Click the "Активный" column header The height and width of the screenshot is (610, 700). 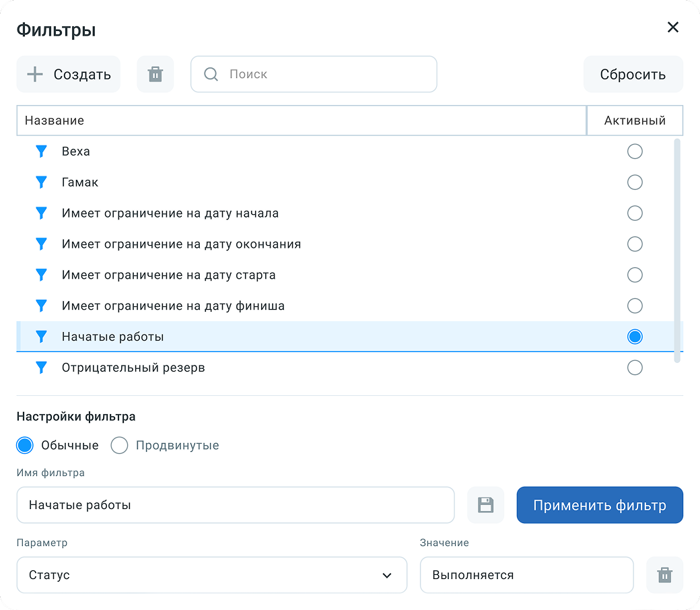[x=635, y=121]
